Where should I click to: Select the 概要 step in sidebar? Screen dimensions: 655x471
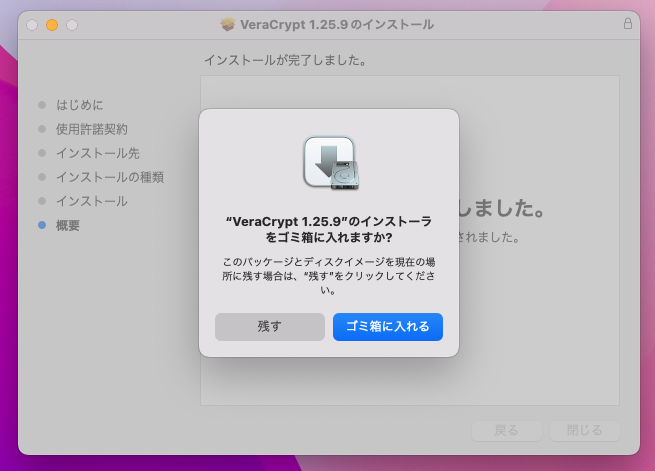coord(67,225)
